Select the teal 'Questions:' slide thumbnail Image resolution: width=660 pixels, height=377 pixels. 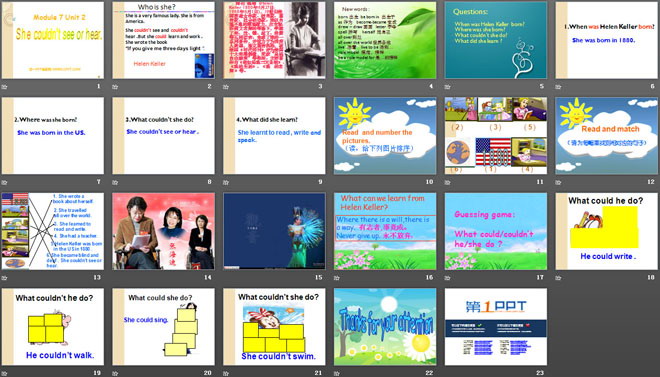pos(496,40)
